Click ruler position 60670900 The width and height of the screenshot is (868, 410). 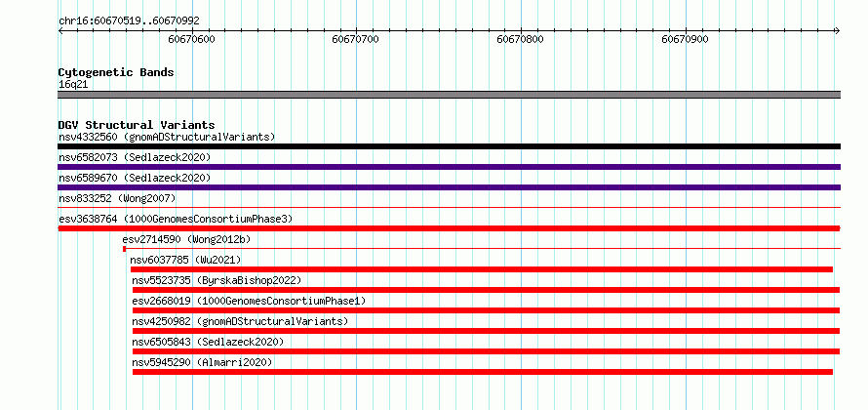pos(686,39)
